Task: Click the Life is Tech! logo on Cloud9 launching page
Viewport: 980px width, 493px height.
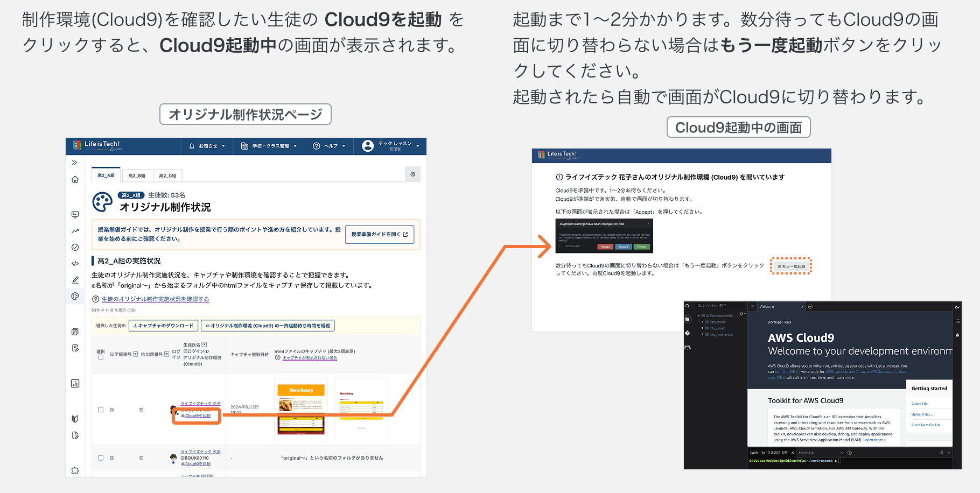Action: point(558,156)
